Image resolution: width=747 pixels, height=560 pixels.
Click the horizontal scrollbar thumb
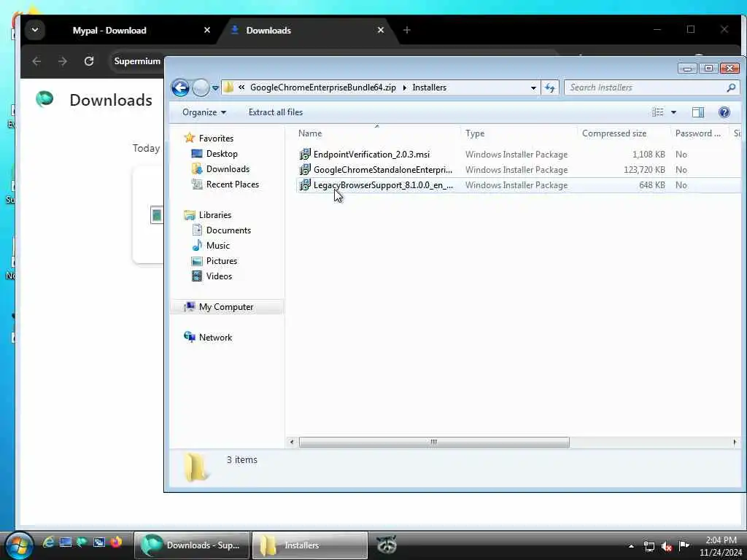click(x=433, y=443)
